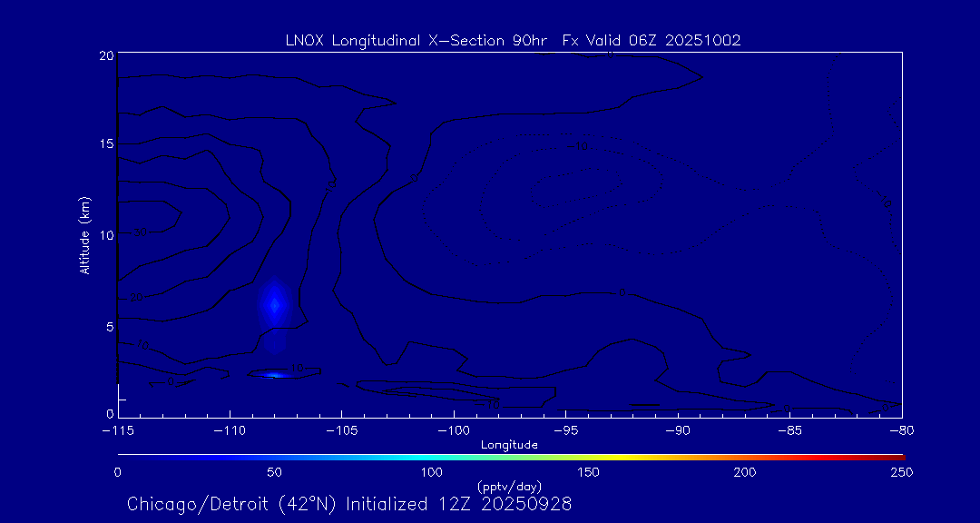This screenshot has height=523, width=980.
Task: Click the 5 altitude tick label
Action: 110,327
